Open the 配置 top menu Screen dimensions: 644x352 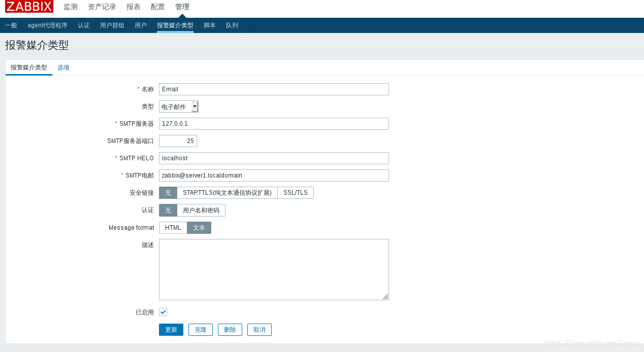tap(158, 7)
